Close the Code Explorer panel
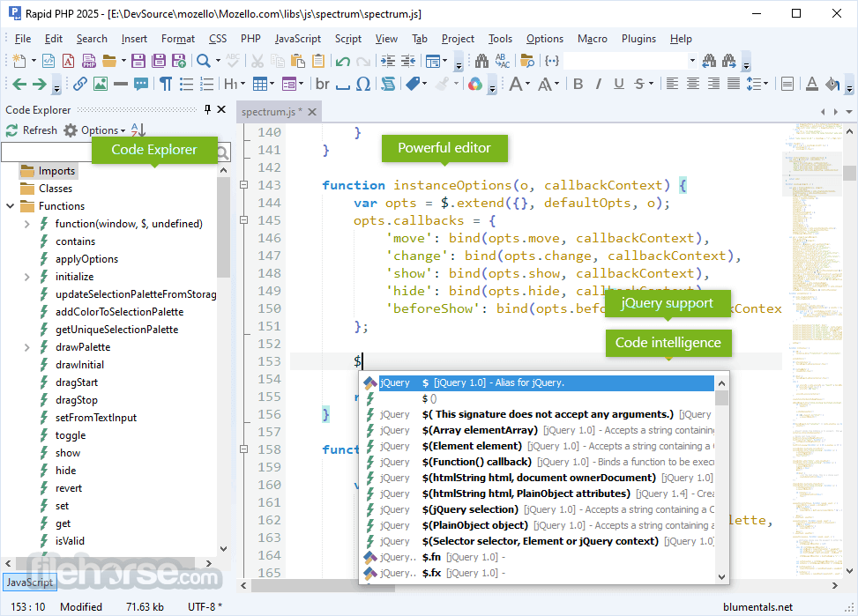Viewport: 858px width, 616px height. 221,109
